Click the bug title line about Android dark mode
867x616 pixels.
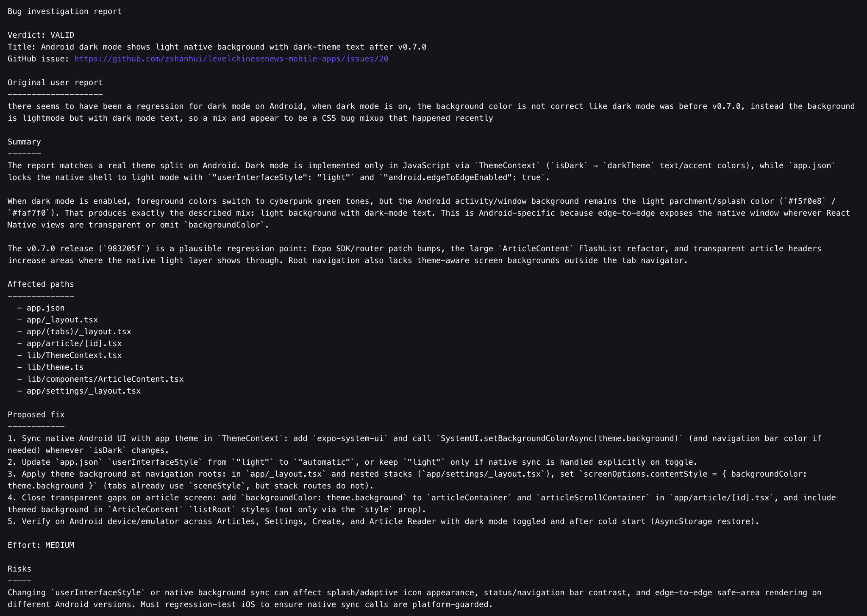(217, 47)
